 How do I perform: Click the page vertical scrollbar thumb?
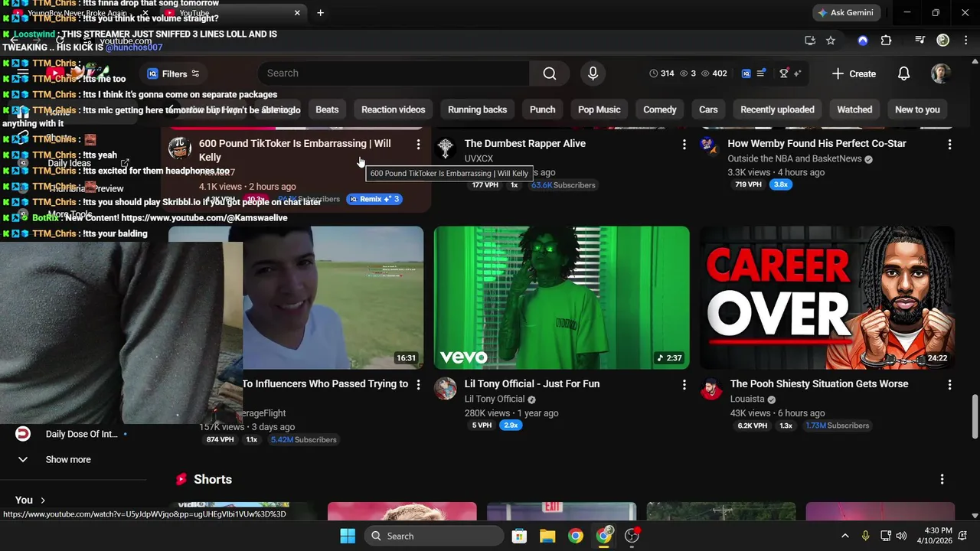[975, 417]
